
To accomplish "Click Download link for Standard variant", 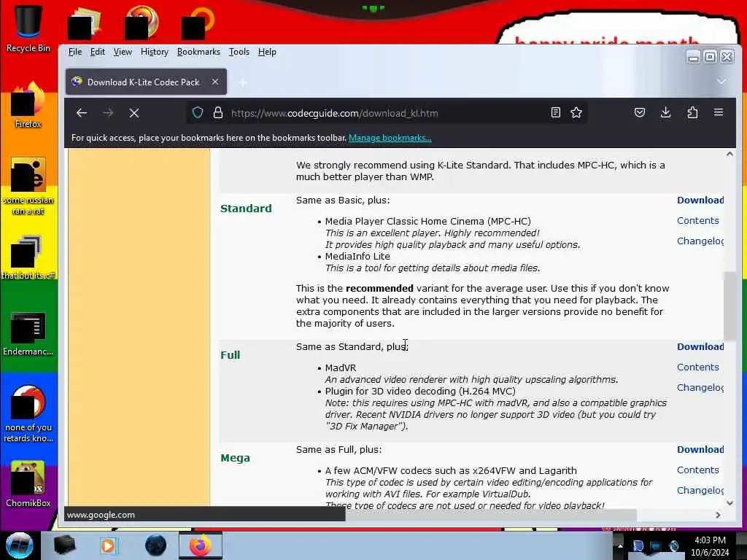I will coord(700,200).
